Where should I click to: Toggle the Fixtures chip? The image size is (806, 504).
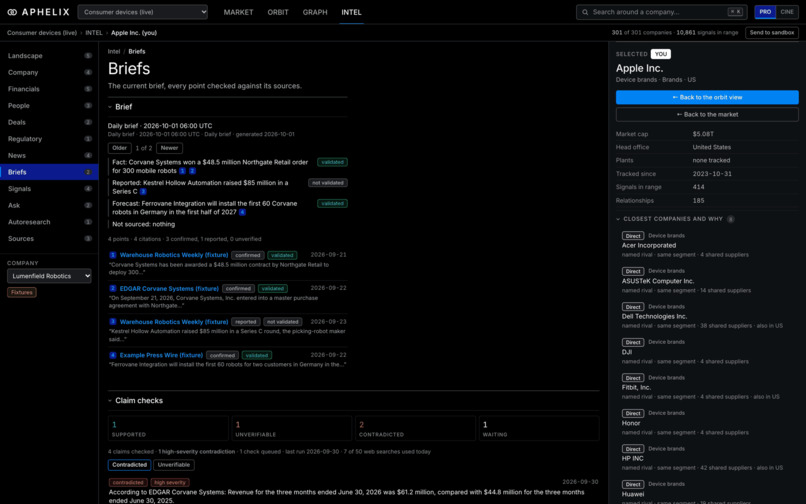(x=22, y=292)
